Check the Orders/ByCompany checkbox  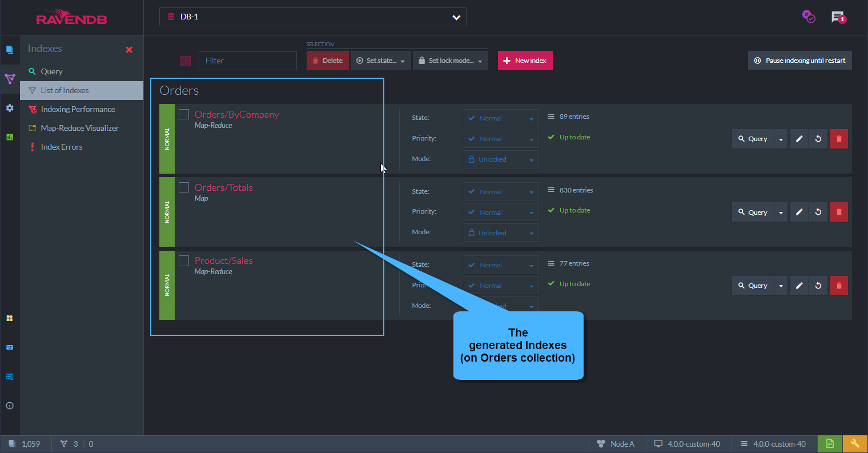184,114
